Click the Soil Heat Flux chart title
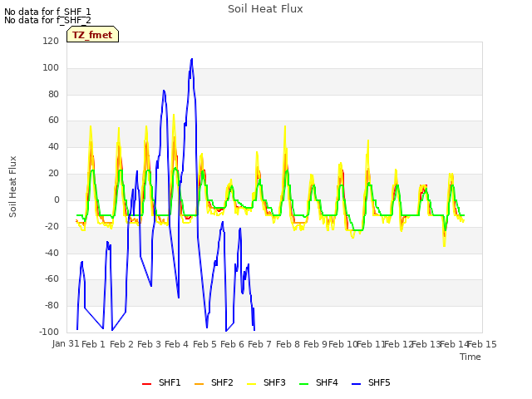This screenshot has height=399, width=532. click(x=265, y=9)
